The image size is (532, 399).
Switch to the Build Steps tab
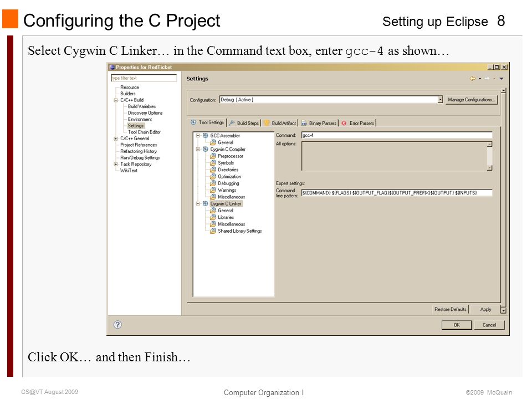(x=244, y=123)
